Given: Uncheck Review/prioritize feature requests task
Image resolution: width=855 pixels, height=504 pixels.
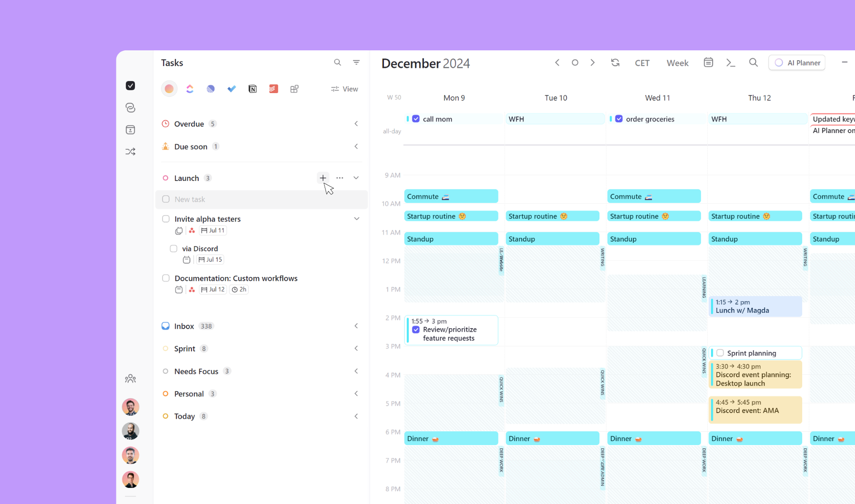Looking at the screenshot, I should [416, 330].
